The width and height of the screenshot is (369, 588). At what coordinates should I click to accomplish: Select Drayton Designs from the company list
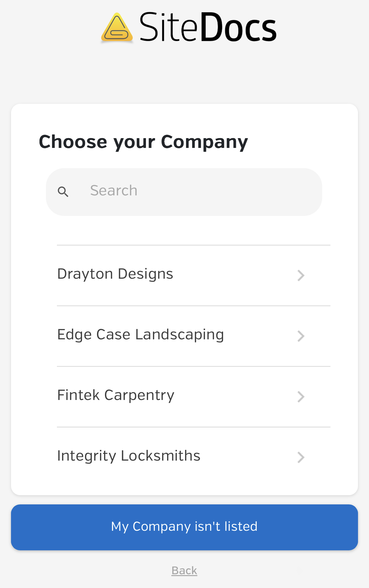115,274
